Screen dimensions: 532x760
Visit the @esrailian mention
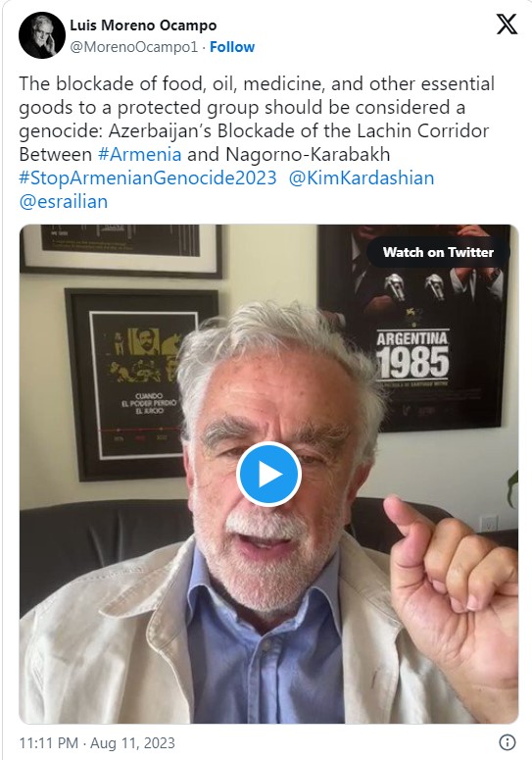pos(64,201)
